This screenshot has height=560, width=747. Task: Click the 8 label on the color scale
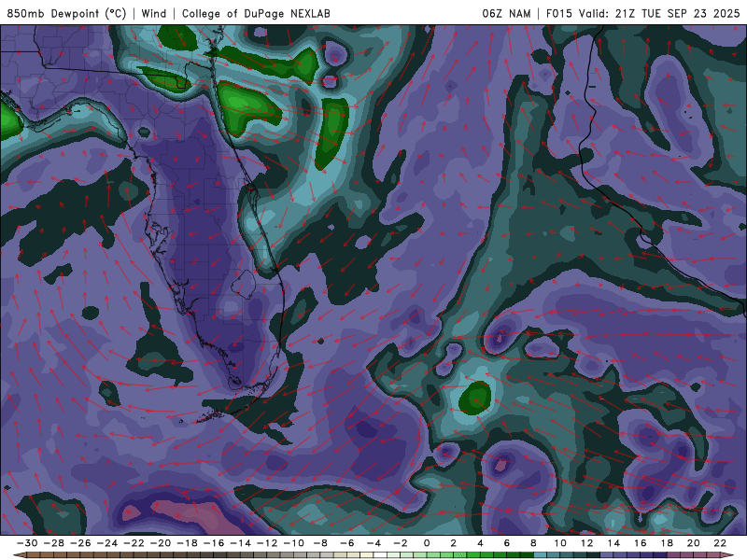533,543
